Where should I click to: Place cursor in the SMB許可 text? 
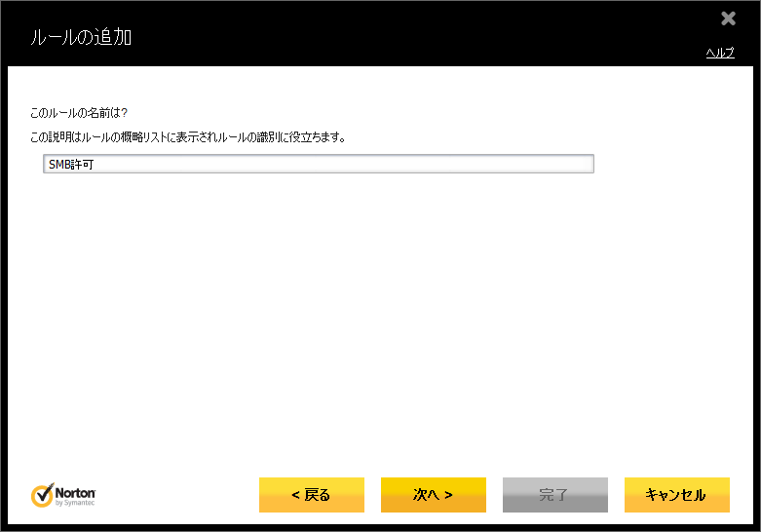click(70, 165)
